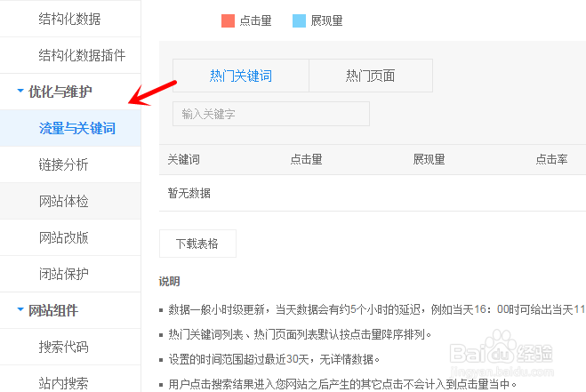Go to 网站体检 sidebar item

[x=70, y=201]
